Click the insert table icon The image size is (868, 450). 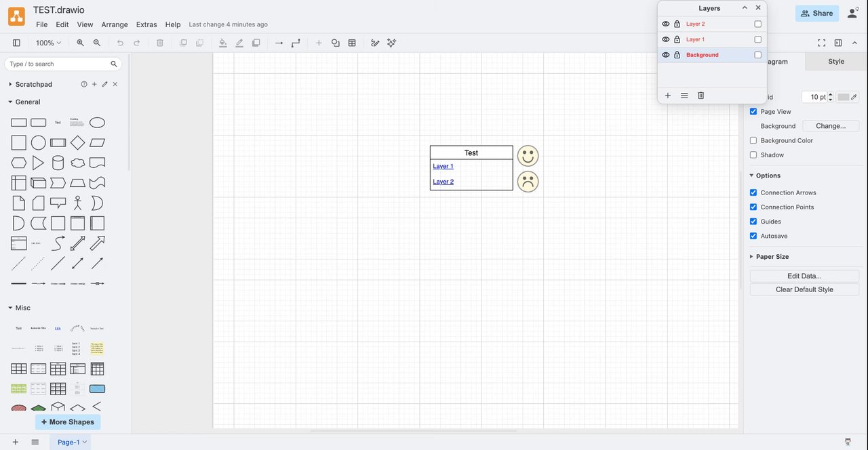point(352,43)
